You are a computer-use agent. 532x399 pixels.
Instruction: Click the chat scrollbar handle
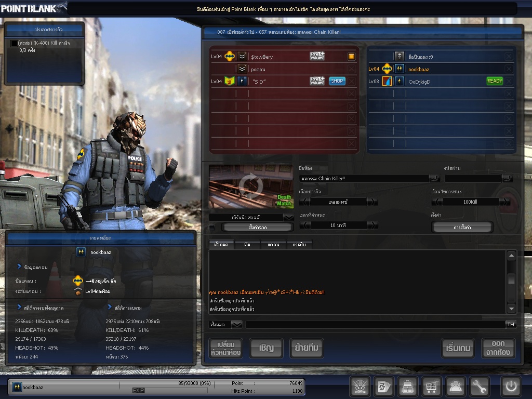tap(511, 279)
